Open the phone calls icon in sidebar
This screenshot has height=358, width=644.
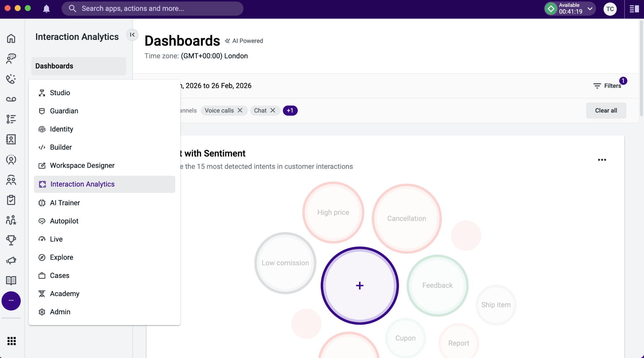(11, 79)
